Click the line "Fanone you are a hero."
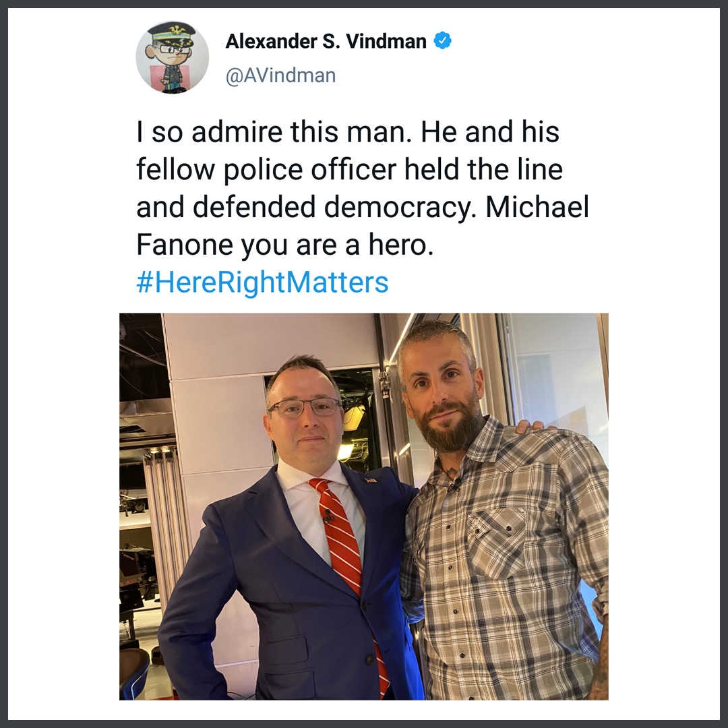 click(284, 245)
